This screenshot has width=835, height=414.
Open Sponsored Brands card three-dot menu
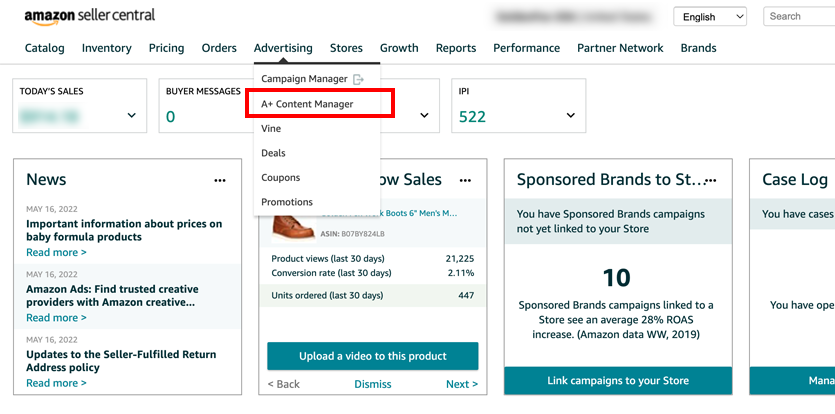(x=711, y=180)
